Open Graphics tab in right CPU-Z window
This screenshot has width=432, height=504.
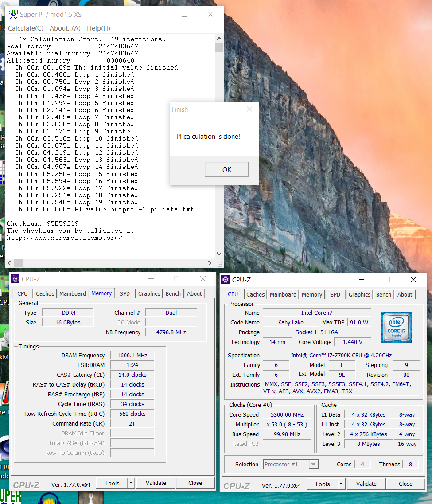click(x=359, y=294)
